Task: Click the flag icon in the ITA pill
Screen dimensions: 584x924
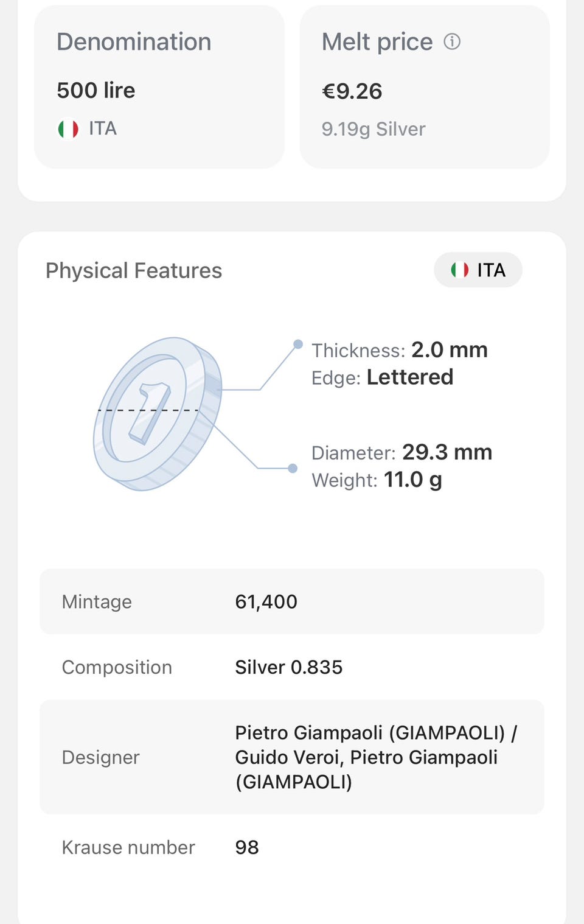Action: click(x=460, y=270)
